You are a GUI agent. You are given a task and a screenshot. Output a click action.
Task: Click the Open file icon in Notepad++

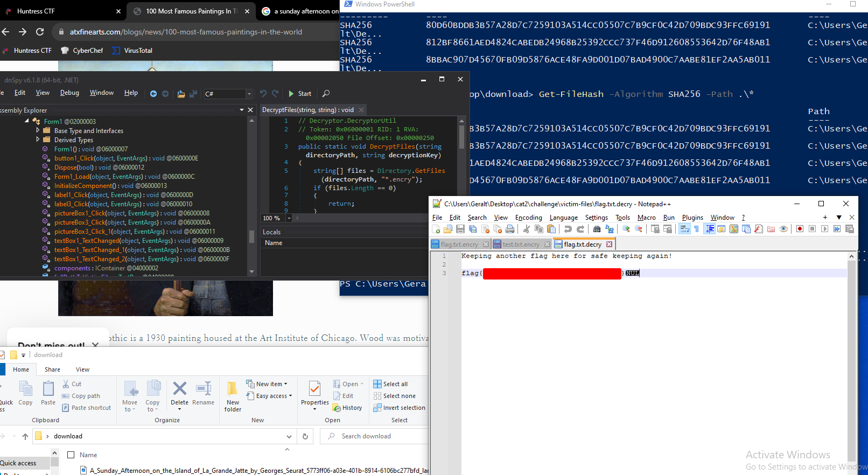(447, 229)
